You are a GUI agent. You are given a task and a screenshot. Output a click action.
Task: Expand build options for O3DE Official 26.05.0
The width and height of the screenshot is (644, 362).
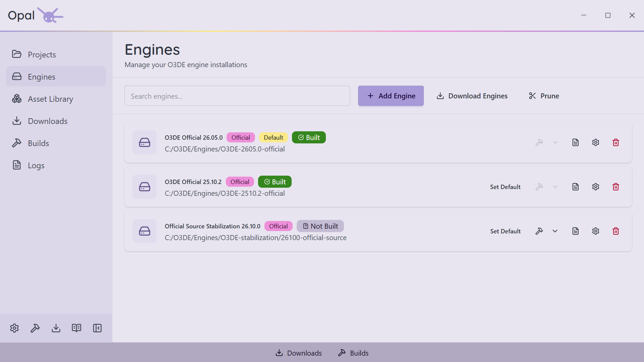click(555, 142)
